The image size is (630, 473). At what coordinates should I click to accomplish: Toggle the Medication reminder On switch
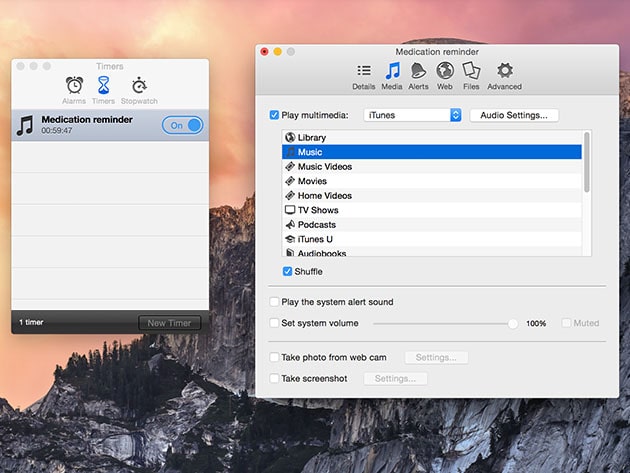pyautogui.click(x=183, y=125)
